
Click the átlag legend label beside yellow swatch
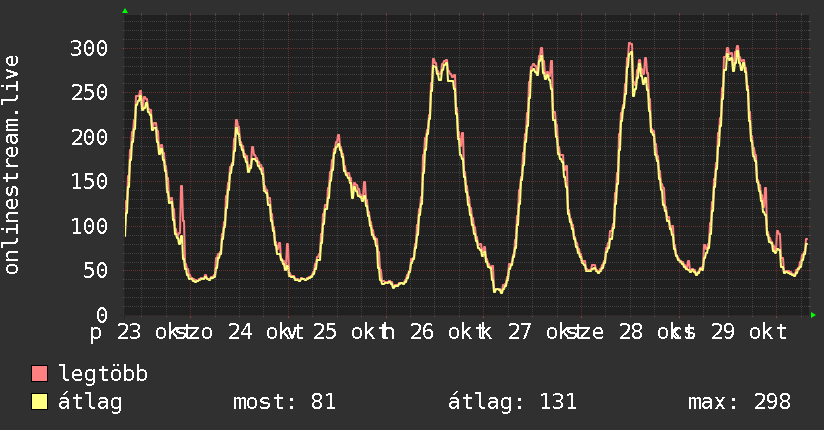click(90, 402)
